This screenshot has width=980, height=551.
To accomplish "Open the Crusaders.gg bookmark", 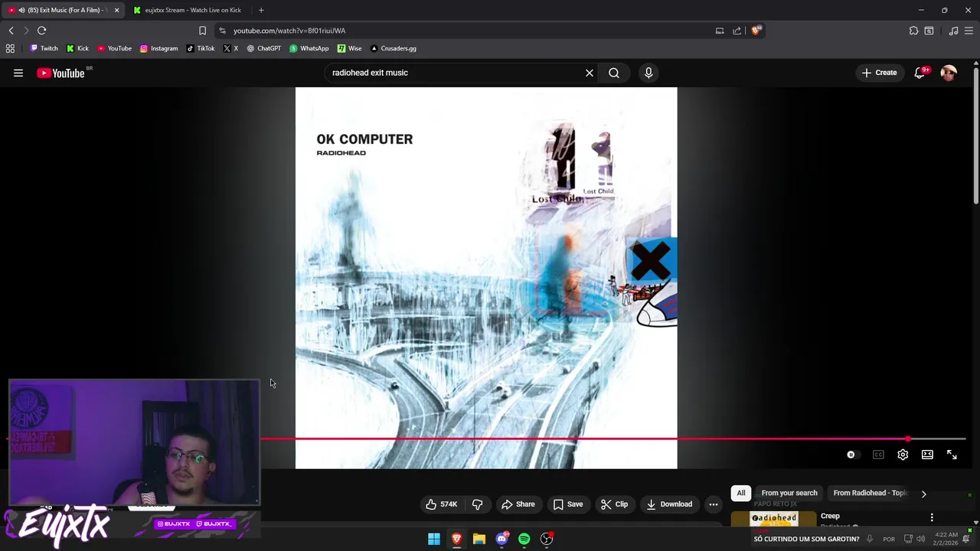I will (393, 48).
